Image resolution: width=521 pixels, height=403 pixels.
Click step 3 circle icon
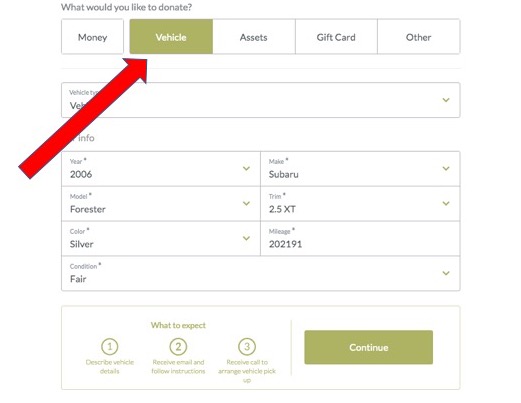click(x=247, y=347)
